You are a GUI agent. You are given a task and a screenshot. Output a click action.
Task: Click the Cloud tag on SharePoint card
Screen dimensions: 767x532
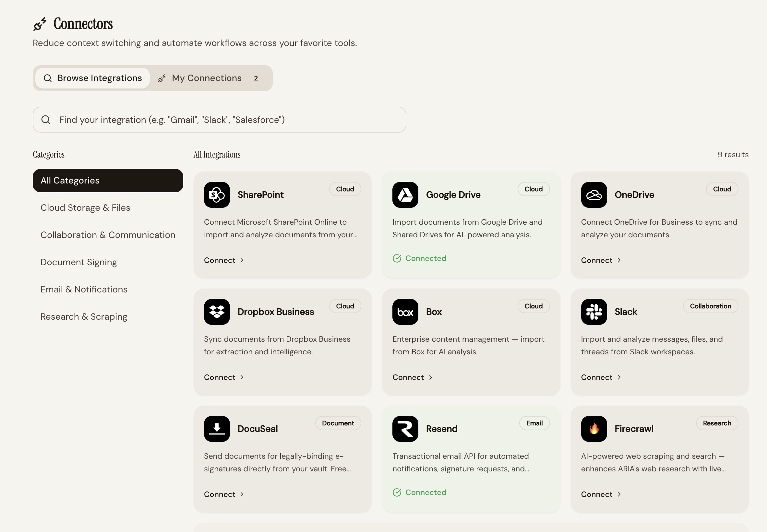(x=345, y=189)
